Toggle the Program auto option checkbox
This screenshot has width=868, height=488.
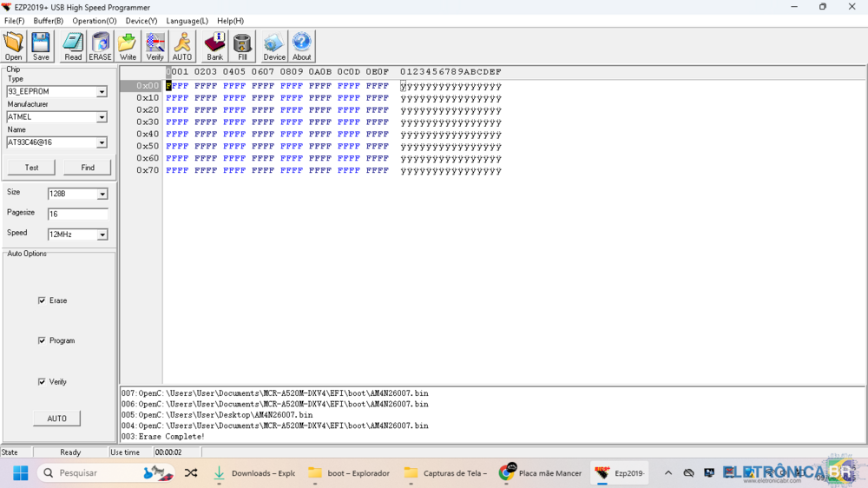pyautogui.click(x=42, y=340)
